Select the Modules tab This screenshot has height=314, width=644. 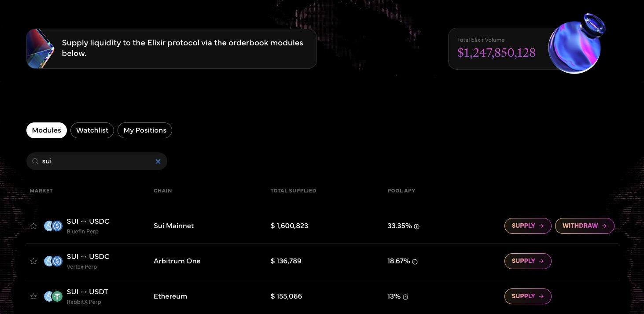click(47, 130)
